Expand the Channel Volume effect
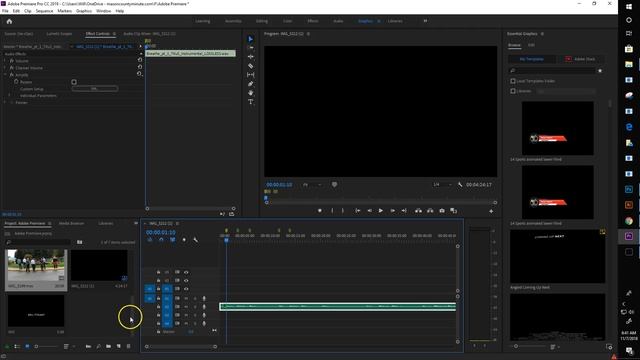The image size is (640, 360). 5,68
